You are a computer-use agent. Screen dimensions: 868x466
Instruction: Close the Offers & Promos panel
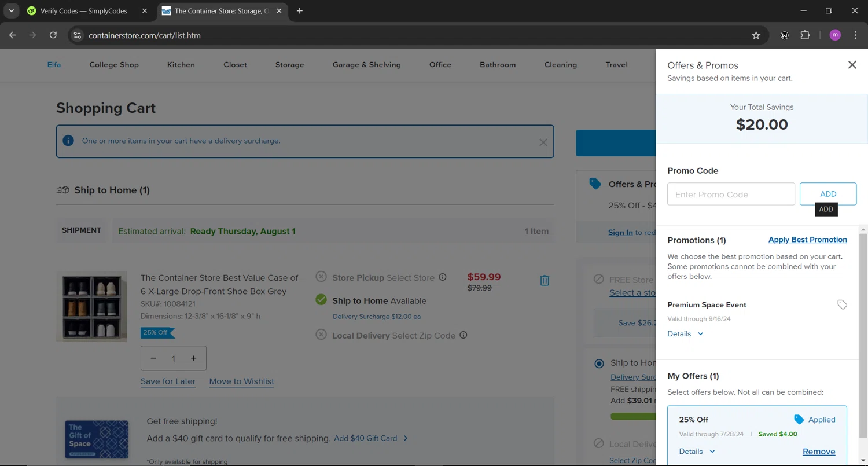tap(852, 65)
